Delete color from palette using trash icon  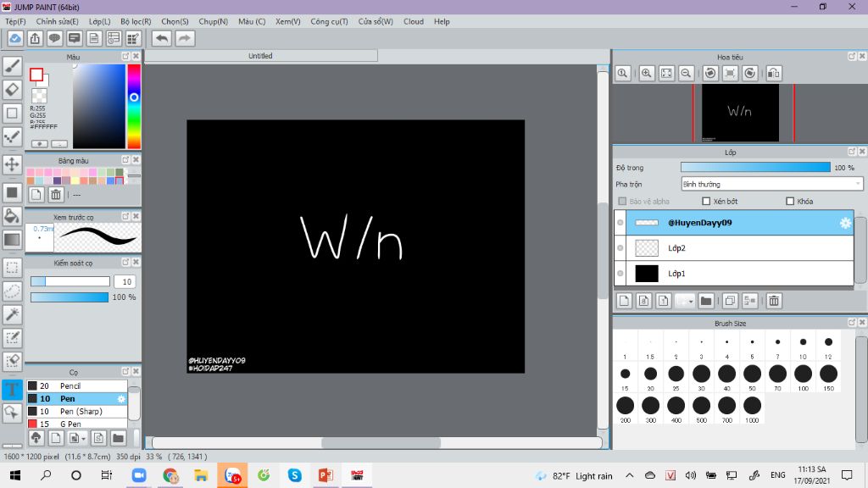[56, 194]
